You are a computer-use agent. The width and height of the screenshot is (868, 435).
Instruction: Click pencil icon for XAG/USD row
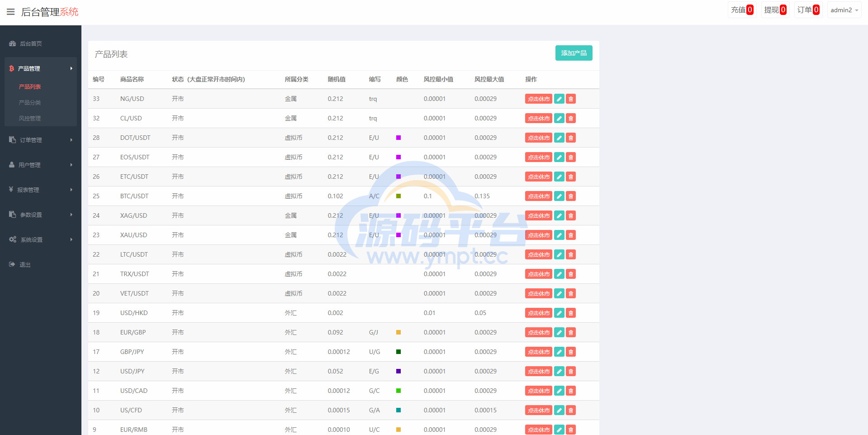[559, 215]
